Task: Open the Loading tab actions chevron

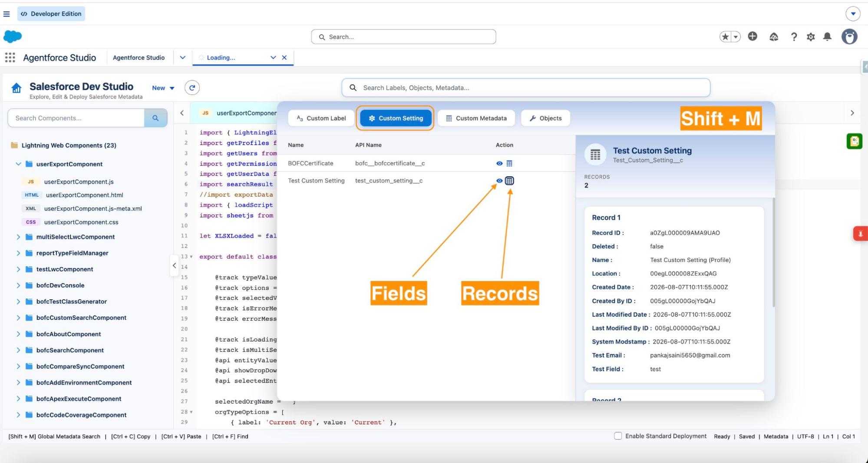Action: [273, 58]
